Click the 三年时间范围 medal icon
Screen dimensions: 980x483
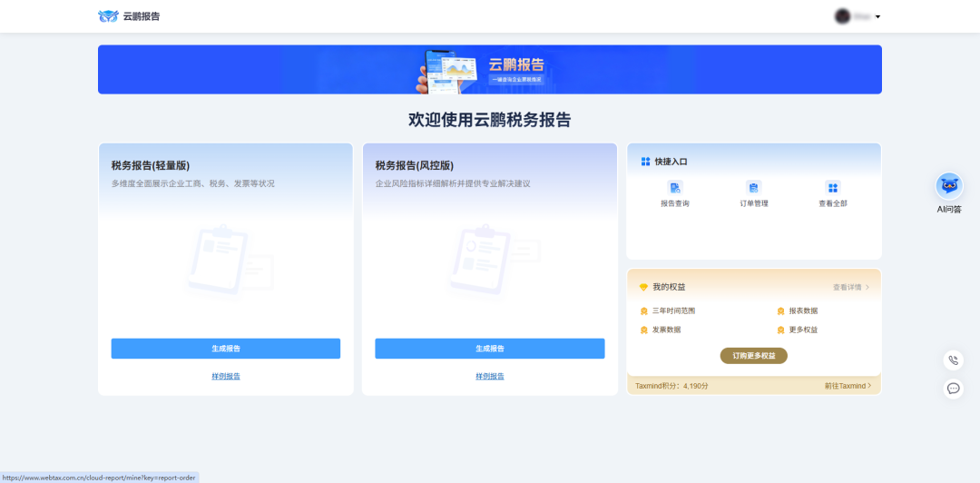click(643, 310)
